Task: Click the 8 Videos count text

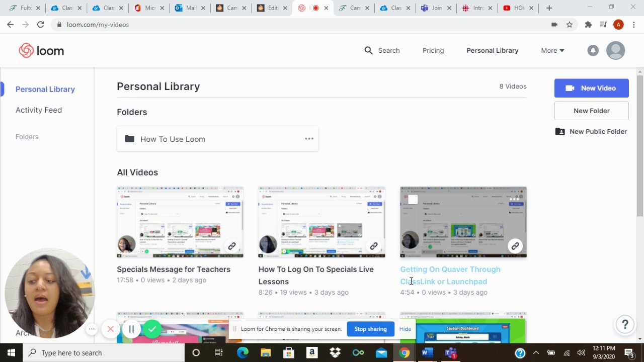Action: [x=513, y=86]
